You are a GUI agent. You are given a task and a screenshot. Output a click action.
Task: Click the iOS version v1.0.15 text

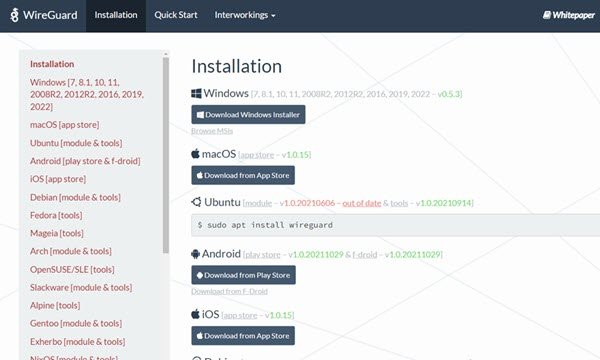(279, 316)
